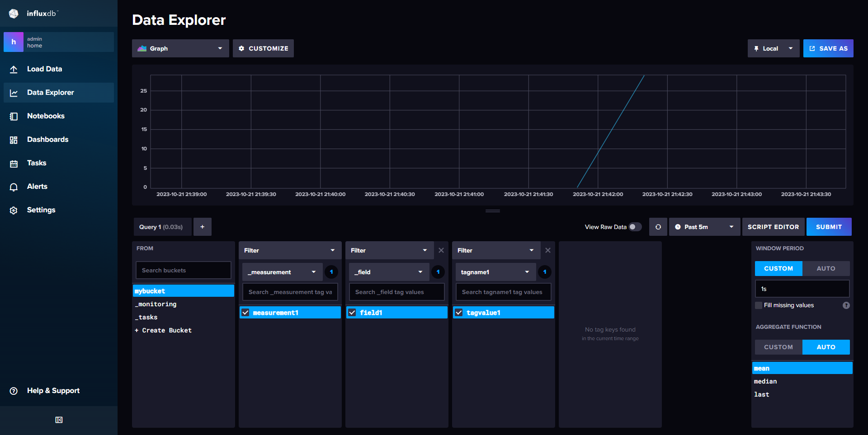Open the Local timezone dropdown
Screen dimensions: 868x435
[x=774, y=48]
